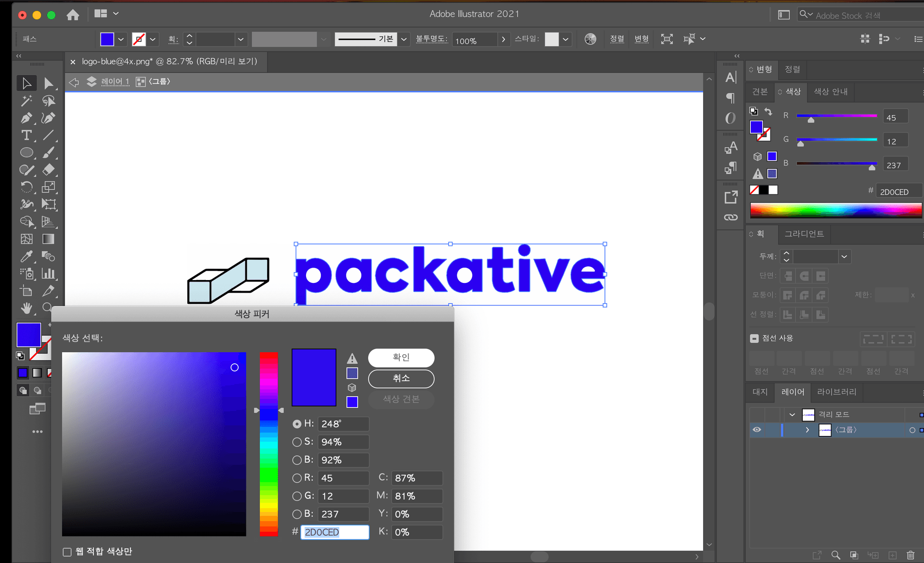Select the Selection tool arrow
This screenshot has width=924, height=563.
26,83
